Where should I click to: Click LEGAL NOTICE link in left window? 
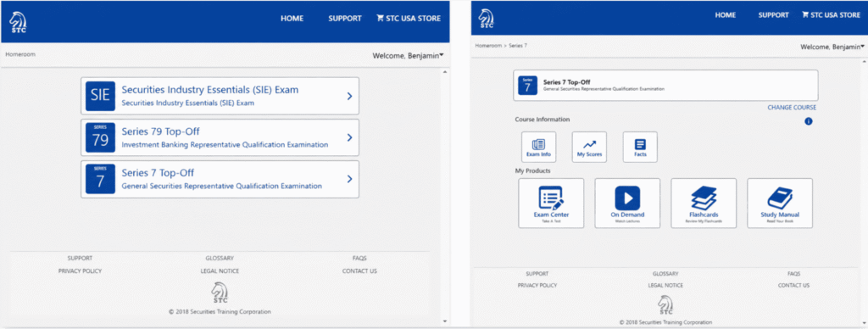coord(220,270)
